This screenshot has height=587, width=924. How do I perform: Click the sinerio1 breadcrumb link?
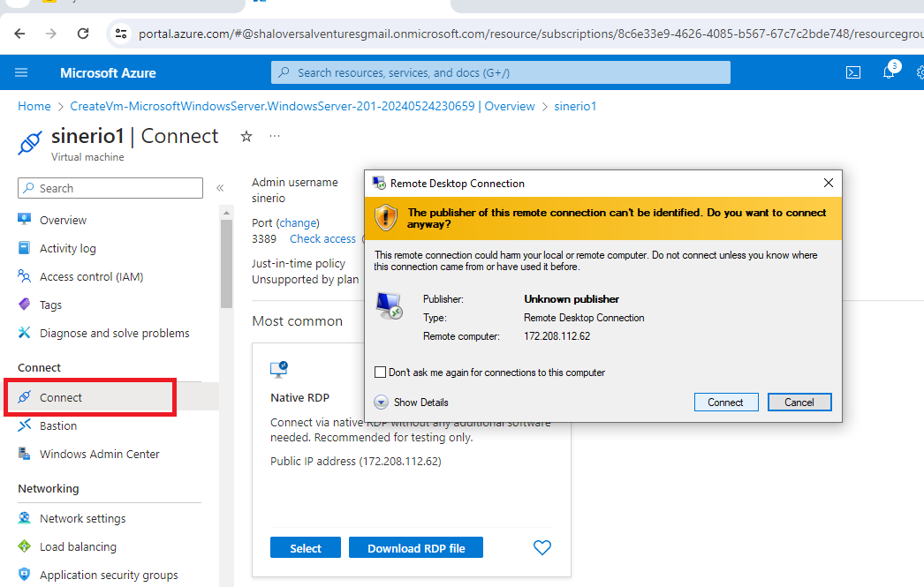[575, 107]
